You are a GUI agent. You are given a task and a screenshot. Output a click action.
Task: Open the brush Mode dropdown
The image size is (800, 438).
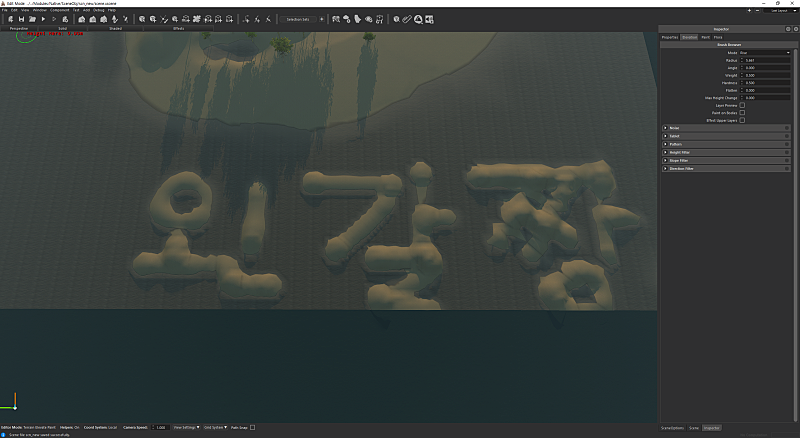point(765,53)
